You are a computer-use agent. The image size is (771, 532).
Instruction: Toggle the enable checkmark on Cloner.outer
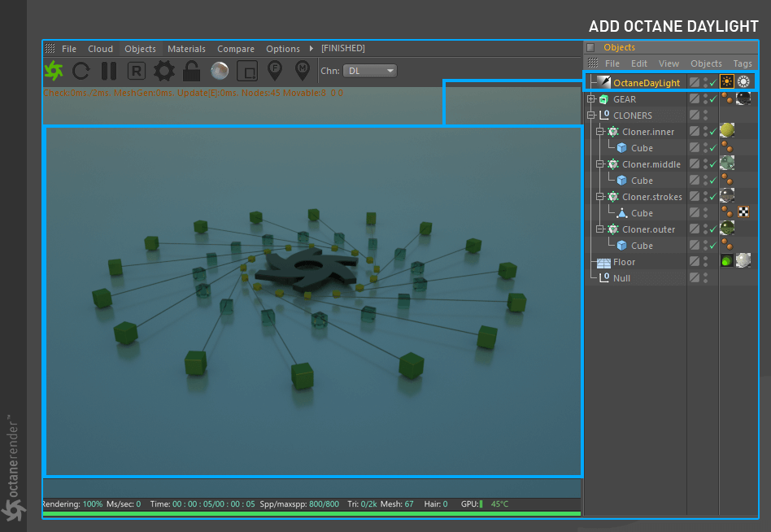pos(713,229)
